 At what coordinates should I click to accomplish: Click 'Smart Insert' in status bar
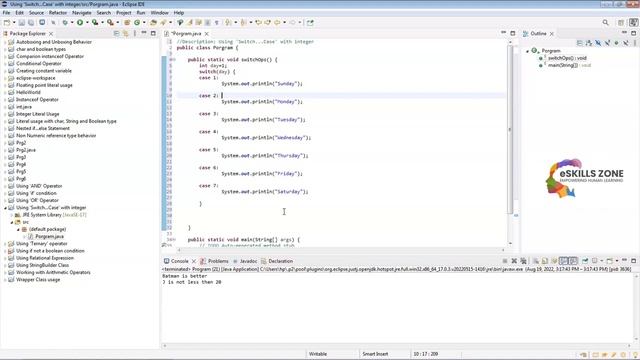click(375, 354)
